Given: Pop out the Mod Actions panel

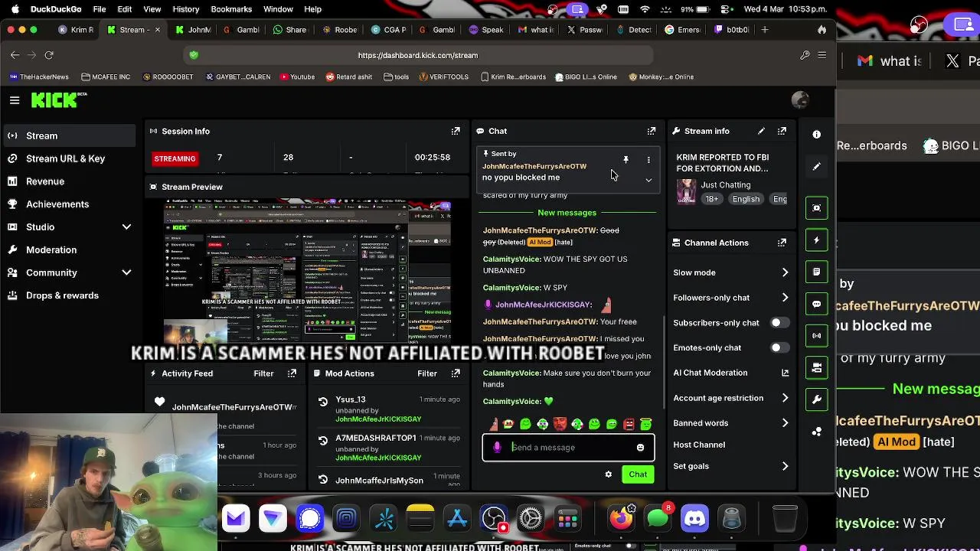Looking at the screenshot, I should (456, 373).
